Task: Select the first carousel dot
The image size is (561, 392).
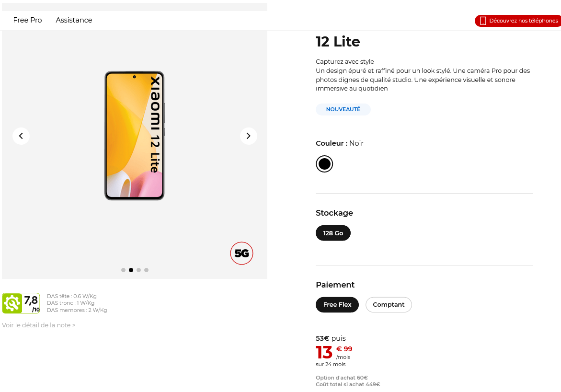Action: 123,270
